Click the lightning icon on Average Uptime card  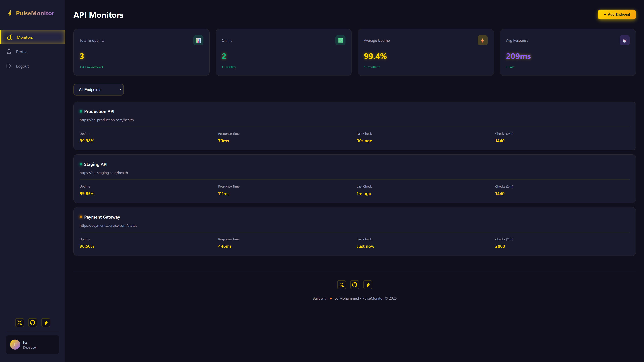[482, 40]
